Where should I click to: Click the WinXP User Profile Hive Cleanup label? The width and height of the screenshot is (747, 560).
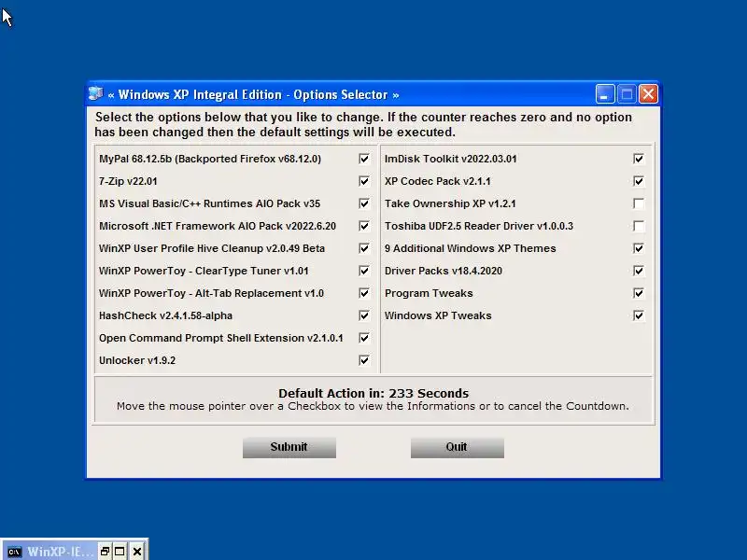pos(212,248)
